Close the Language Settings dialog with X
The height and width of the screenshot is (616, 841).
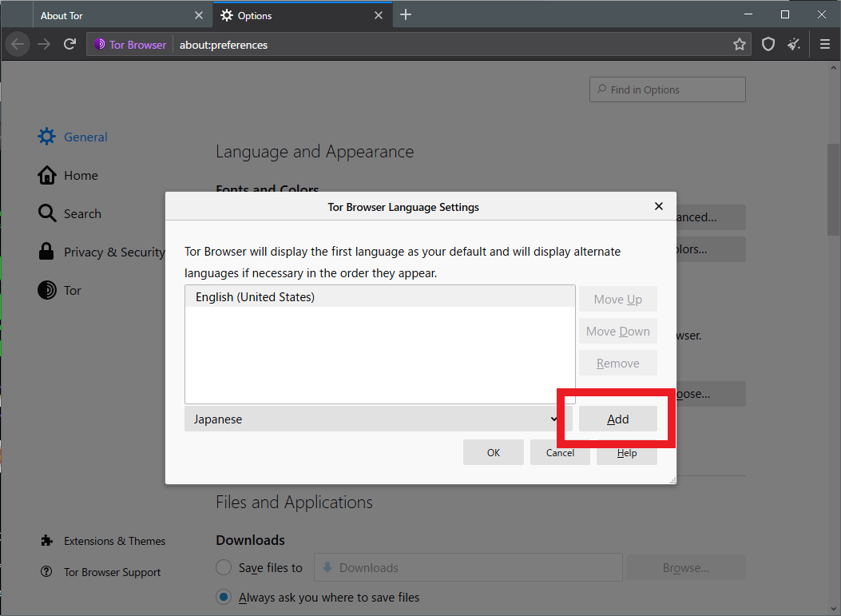tap(659, 206)
